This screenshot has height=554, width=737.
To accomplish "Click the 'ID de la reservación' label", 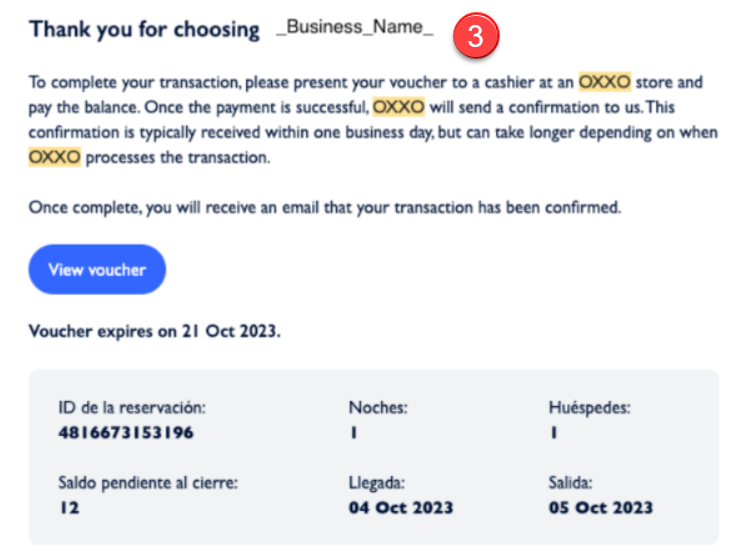I will [x=132, y=408].
